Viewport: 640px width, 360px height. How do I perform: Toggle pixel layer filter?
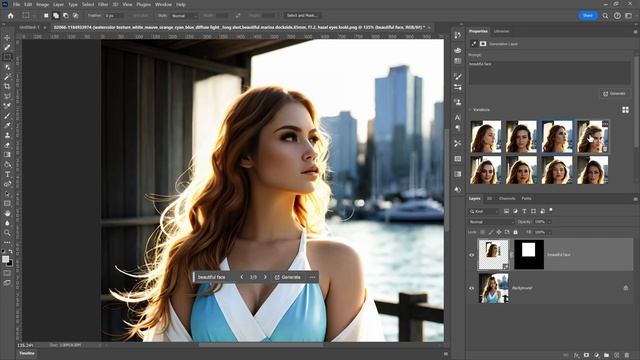tap(506, 211)
